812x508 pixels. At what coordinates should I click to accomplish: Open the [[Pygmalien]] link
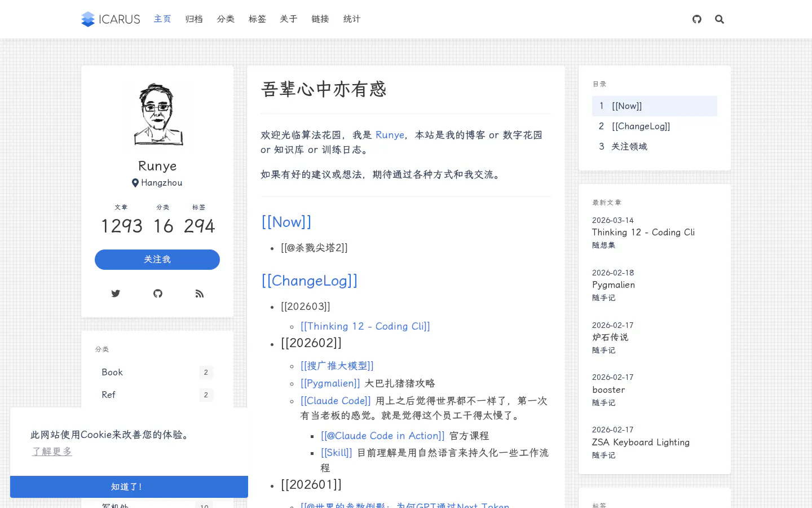[330, 383]
